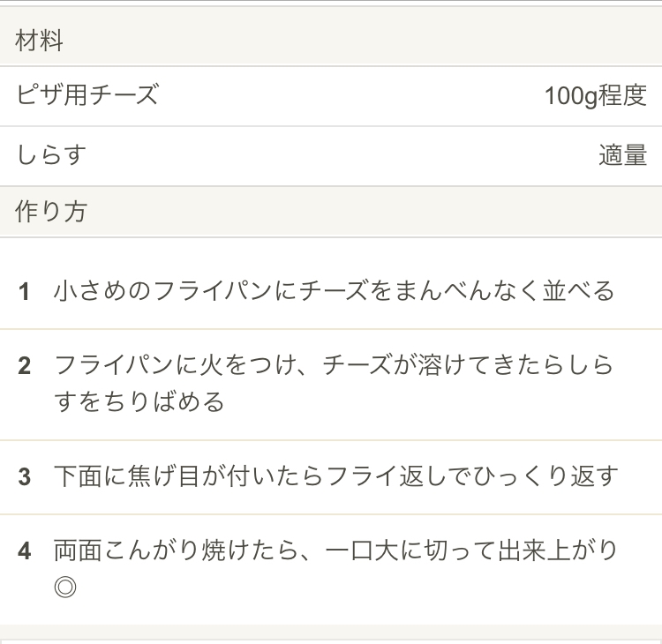Select step number 2

[x=24, y=366]
